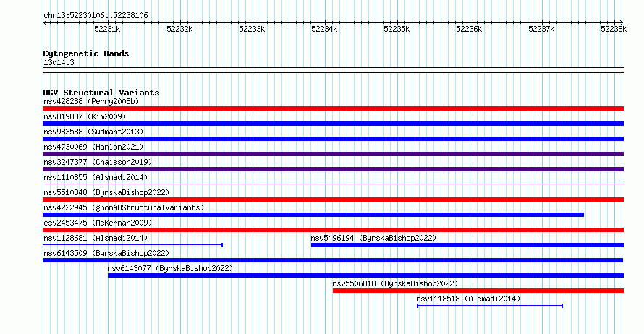Click the 52232k ruler position
644x334 pixels.
pyautogui.click(x=179, y=29)
